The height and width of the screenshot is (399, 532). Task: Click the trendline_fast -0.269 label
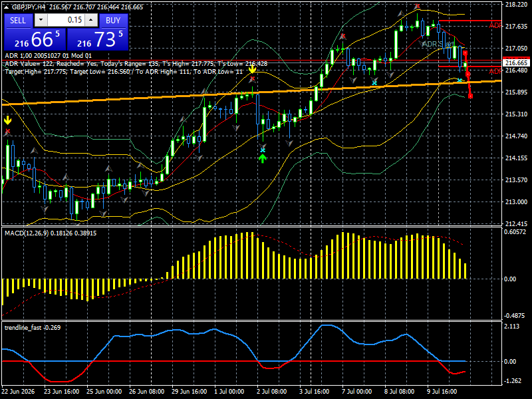point(33,328)
